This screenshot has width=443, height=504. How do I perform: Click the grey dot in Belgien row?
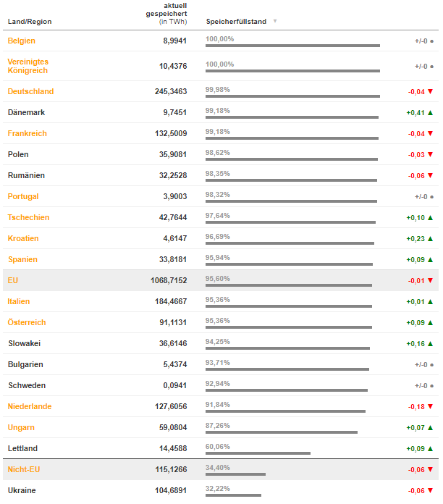point(431,41)
